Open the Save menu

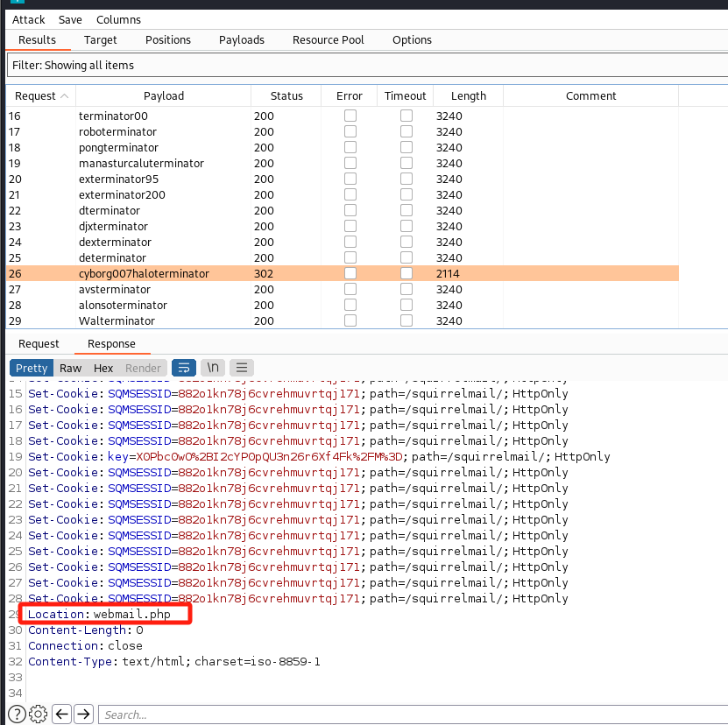click(70, 19)
